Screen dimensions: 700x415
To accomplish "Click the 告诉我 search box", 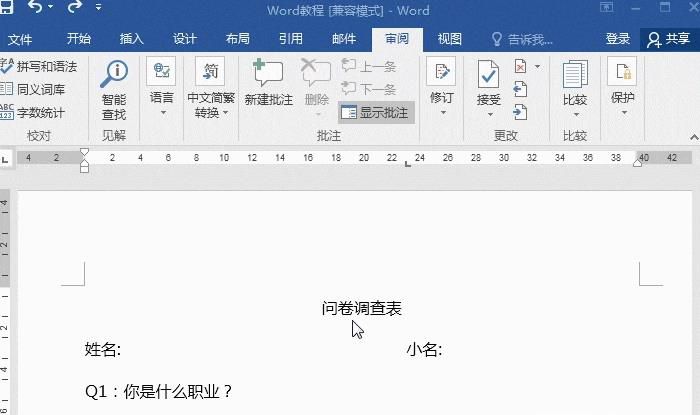I will (x=522, y=40).
